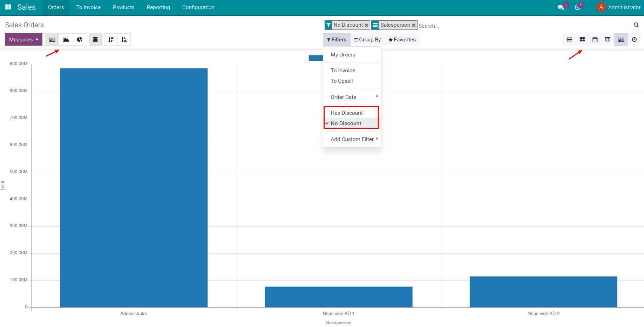644x327 pixels.
Task: Sort bars in descending order
Action: [111, 40]
